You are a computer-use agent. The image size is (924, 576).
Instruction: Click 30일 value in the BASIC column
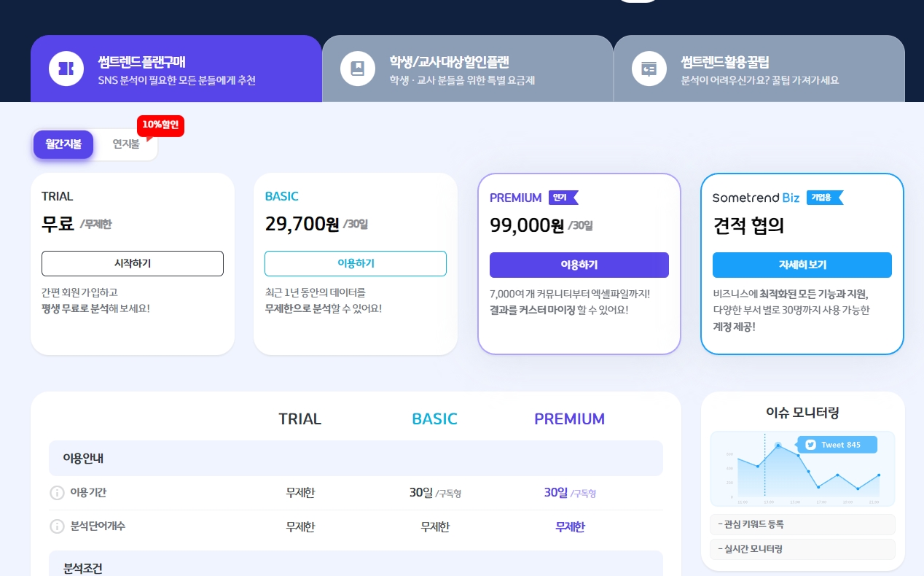point(421,493)
